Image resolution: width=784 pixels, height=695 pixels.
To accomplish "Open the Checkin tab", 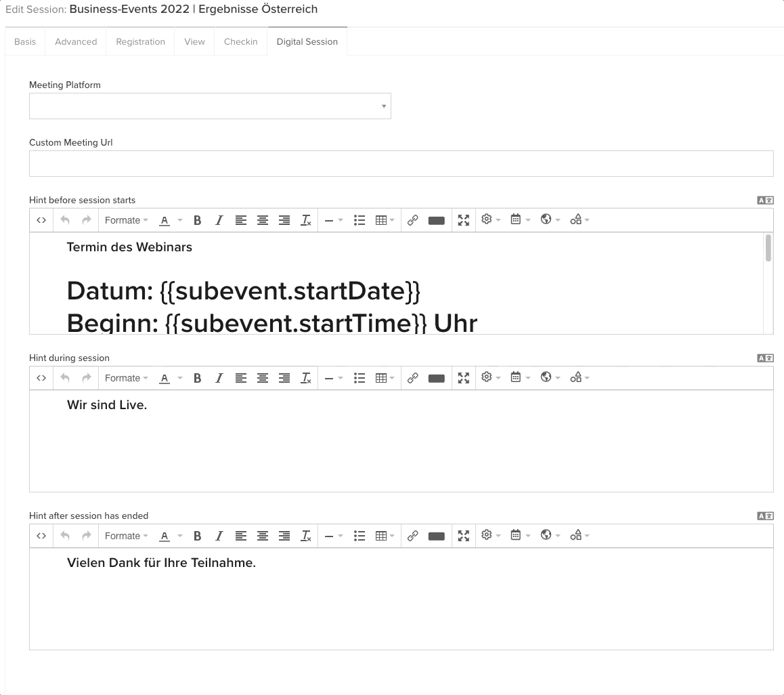I will (x=240, y=41).
